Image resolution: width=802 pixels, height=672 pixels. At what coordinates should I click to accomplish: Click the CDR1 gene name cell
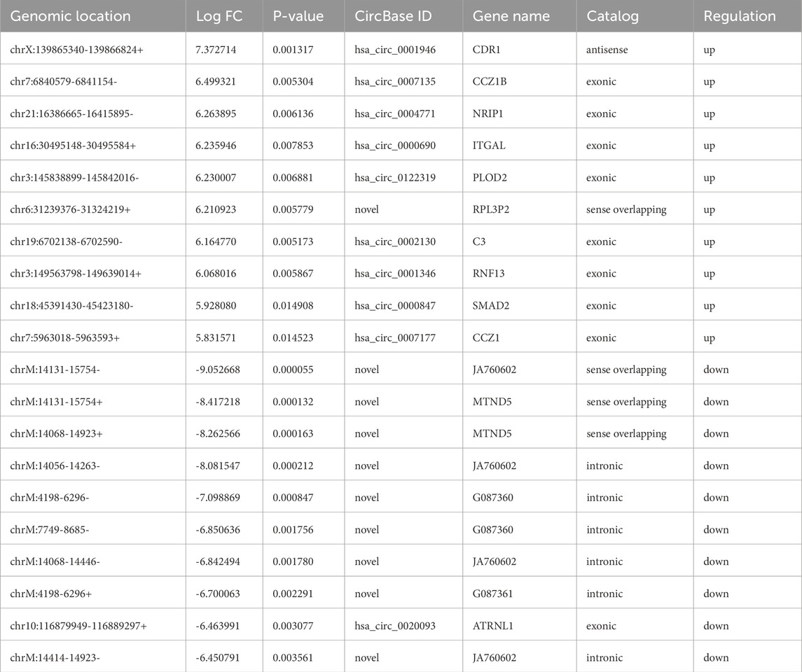click(488, 50)
